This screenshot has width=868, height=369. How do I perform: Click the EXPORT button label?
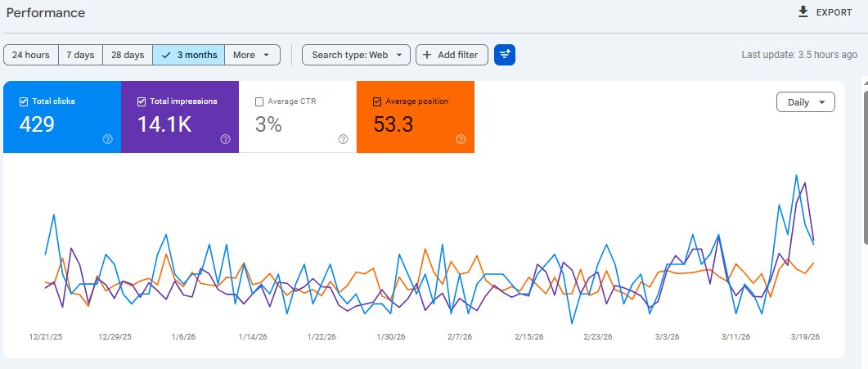pyautogui.click(x=834, y=12)
